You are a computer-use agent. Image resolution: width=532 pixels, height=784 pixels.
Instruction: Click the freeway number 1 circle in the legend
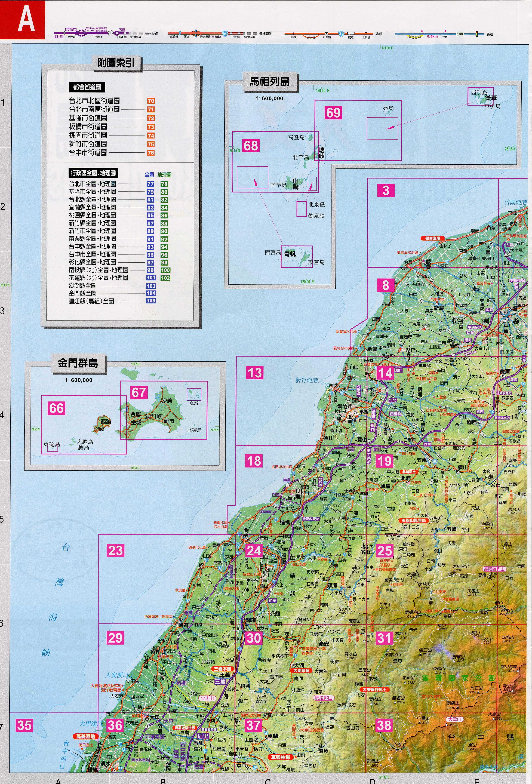click(x=111, y=33)
